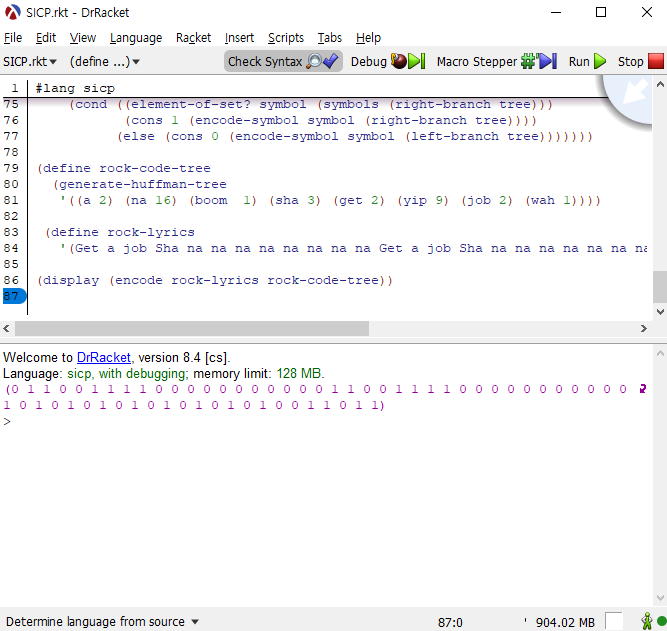Viewport: 667px width, 631px height.
Task: Open the Racket menu
Action: (193, 37)
